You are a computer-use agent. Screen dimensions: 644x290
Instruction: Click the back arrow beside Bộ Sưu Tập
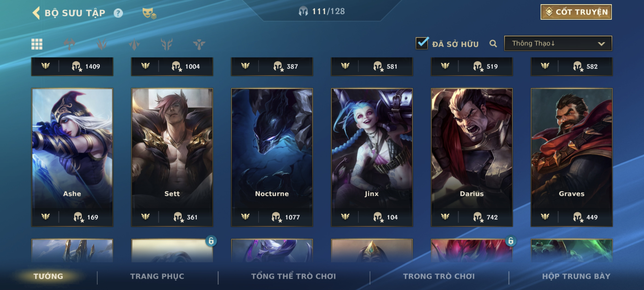point(36,13)
